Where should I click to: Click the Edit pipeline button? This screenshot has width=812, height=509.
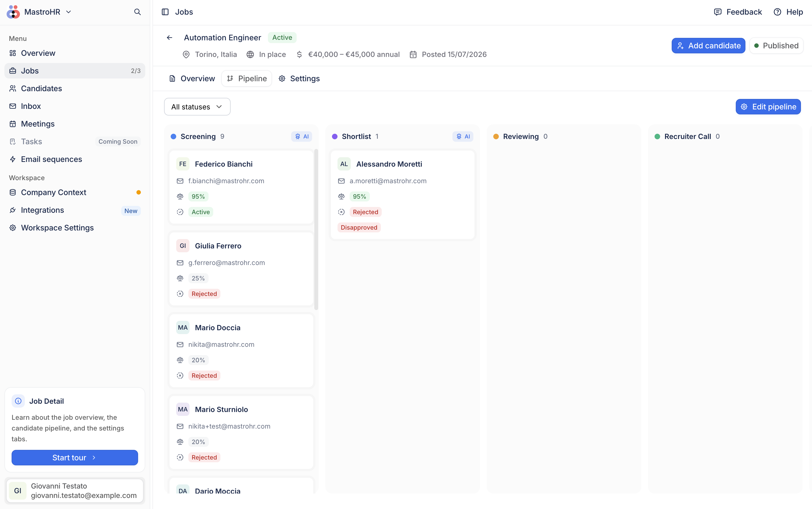coord(768,107)
